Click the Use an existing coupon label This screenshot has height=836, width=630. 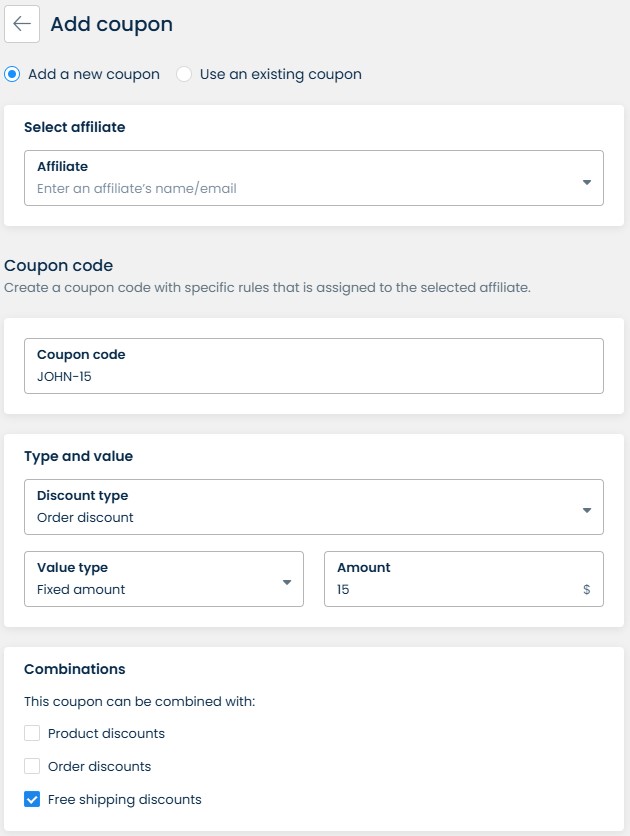tap(280, 74)
